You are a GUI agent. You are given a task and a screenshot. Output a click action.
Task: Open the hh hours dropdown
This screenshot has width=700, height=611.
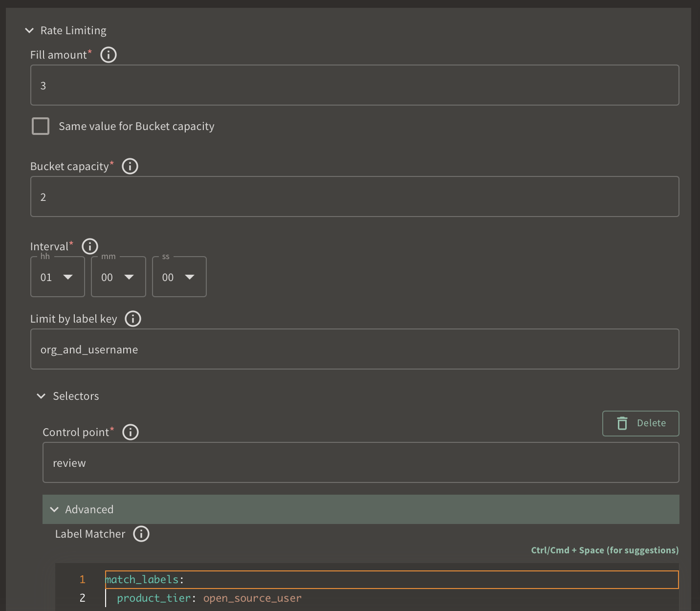[x=58, y=277]
